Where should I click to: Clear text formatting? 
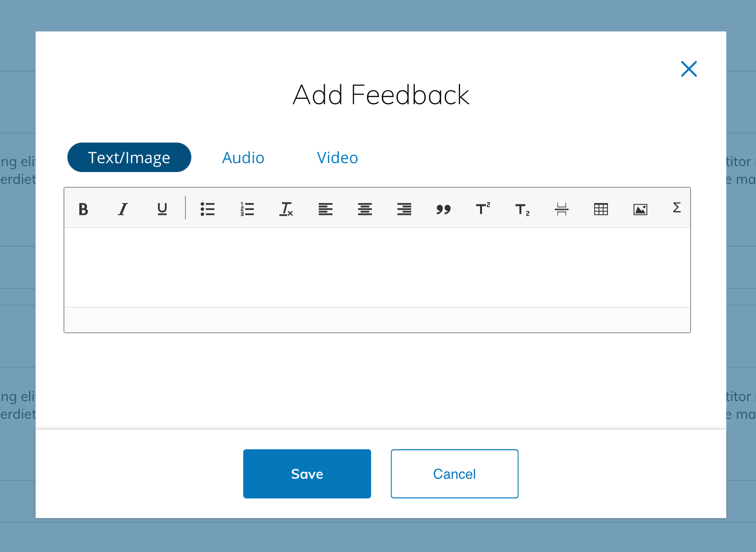pos(286,208)
